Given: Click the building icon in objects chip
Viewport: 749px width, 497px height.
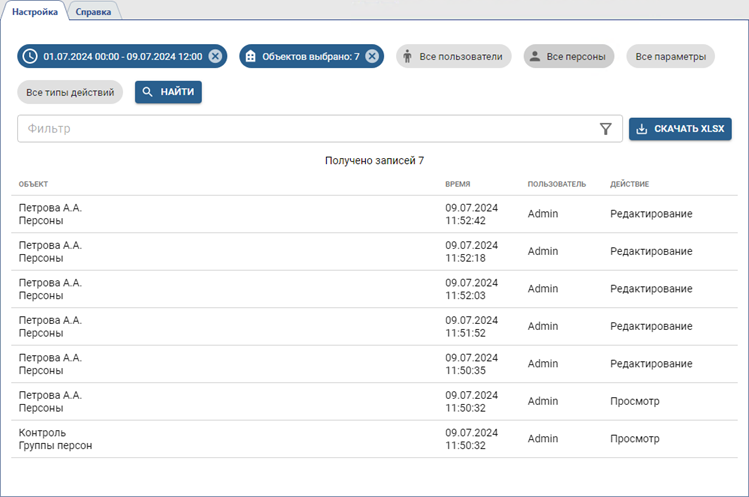Looking at the screenshot, I should (251, 56).
